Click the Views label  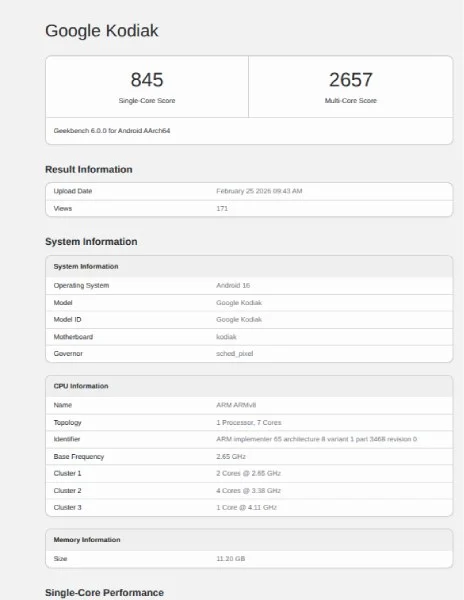click(63, 209)
